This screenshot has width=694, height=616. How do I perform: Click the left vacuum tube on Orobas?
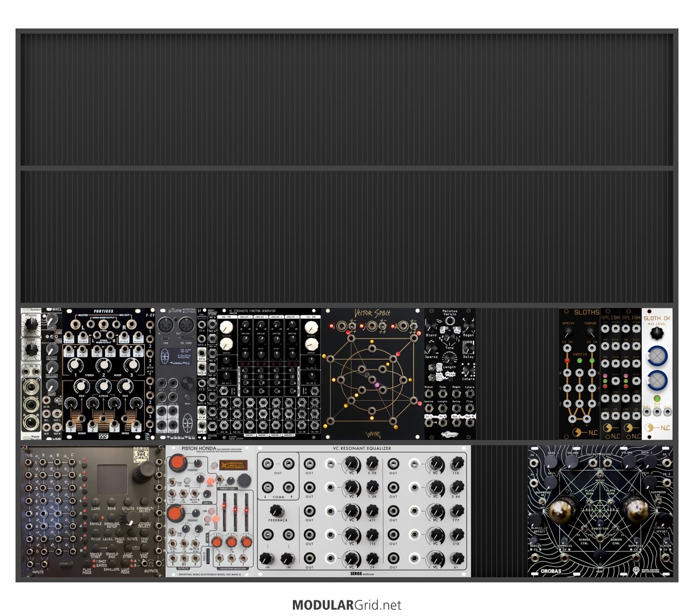coord(560,510)
